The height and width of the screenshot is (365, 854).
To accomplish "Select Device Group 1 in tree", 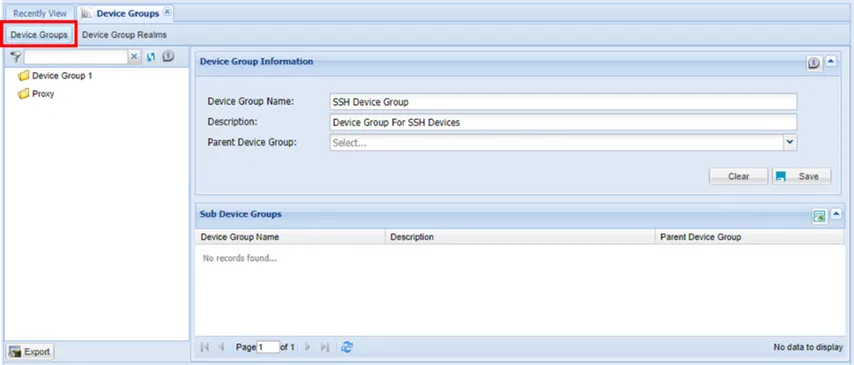I will (62, 76).
